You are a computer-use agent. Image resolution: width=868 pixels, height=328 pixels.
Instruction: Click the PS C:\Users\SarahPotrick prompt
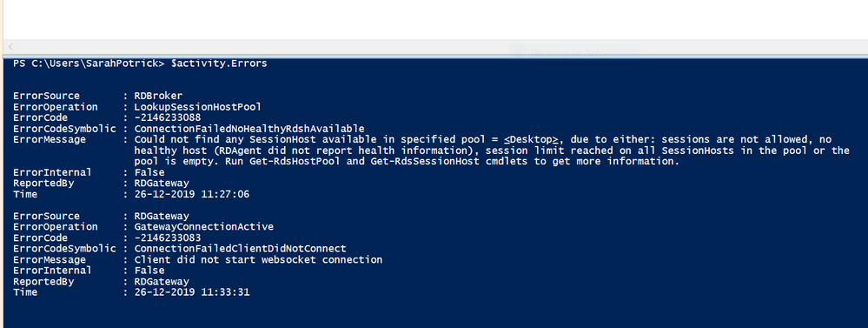pyautogui.click(x=89, y=64)
